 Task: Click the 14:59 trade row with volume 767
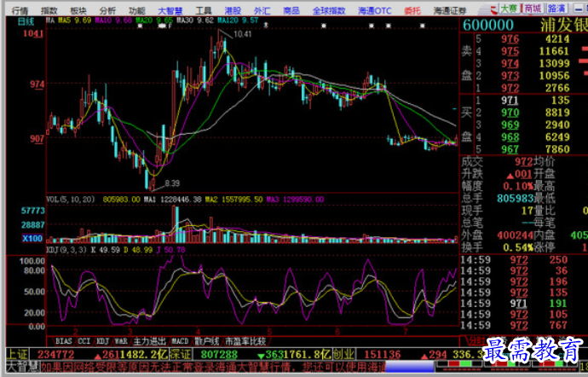click(514, 325)
